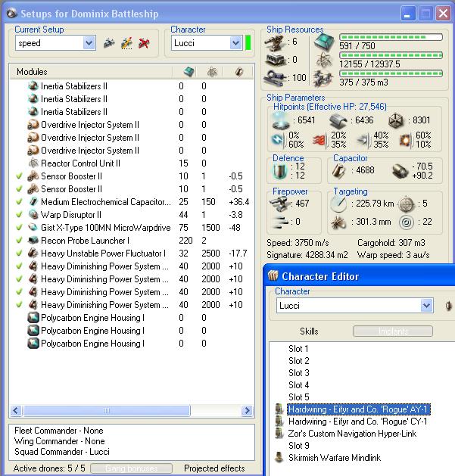Click the modules list horizontal scrollbar thumb
This screenshot has height=476, width=455.
coord(107,411)
